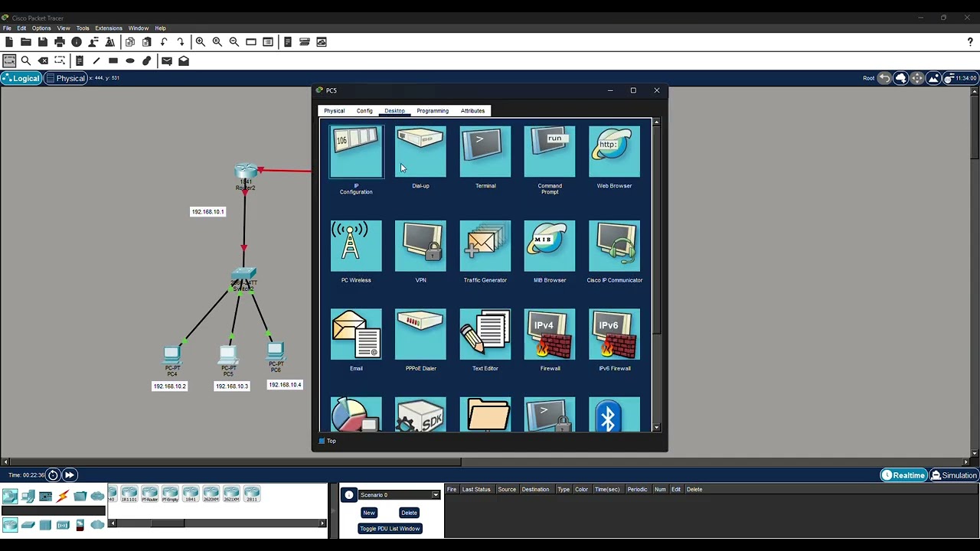The height and width of the screenshot is (551, 980).
Task: Select the Place Note tool
Action: coord(80,60)
